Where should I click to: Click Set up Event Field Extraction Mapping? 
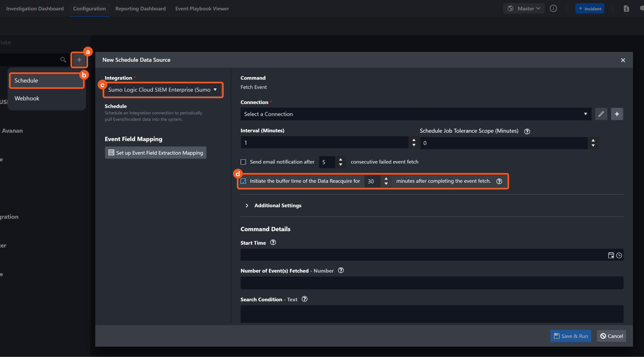(156, 153)
